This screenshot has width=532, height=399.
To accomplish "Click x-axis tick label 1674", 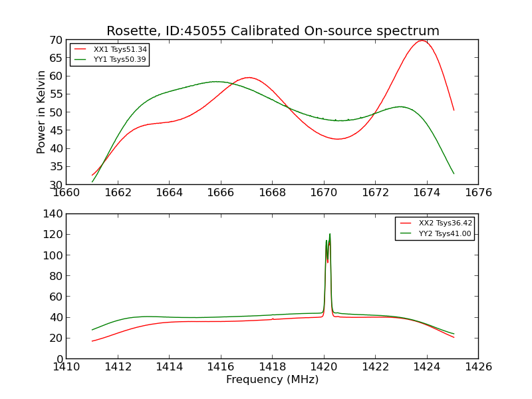I will [427, 193].
